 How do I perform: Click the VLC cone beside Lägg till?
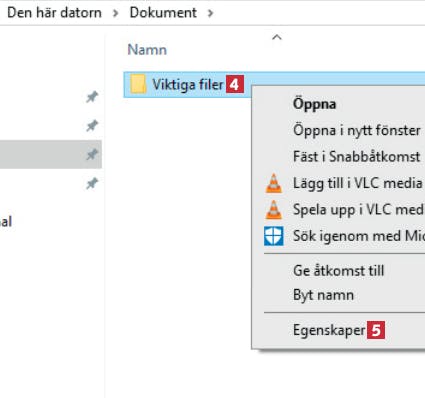(x=274, y=183)
